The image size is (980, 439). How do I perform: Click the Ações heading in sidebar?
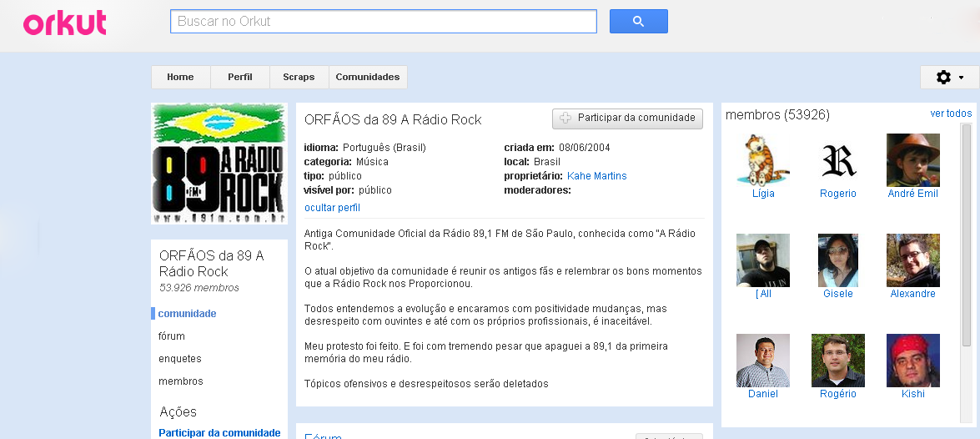pyautogui.click(x=178, y=411)
